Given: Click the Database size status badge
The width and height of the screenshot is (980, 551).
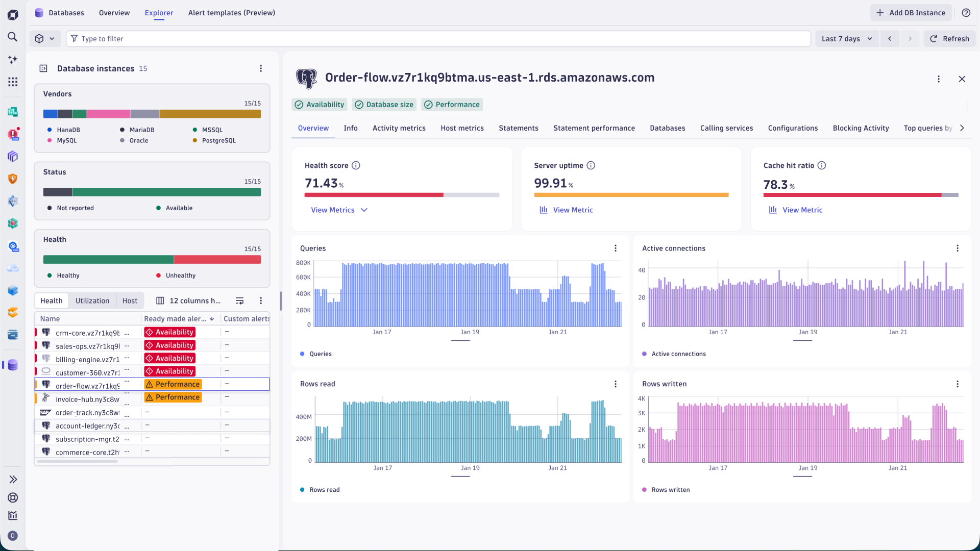Looking at the screenshot, I should click(x=384, y=104).
